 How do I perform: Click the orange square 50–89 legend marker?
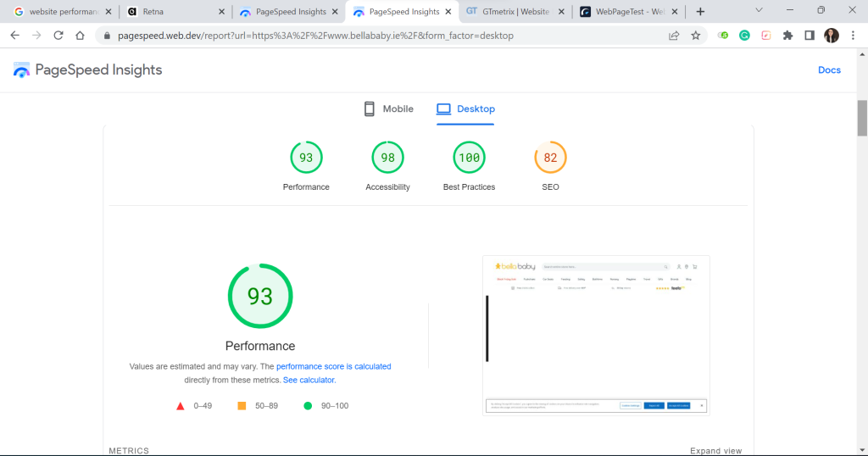click(242, 406)
